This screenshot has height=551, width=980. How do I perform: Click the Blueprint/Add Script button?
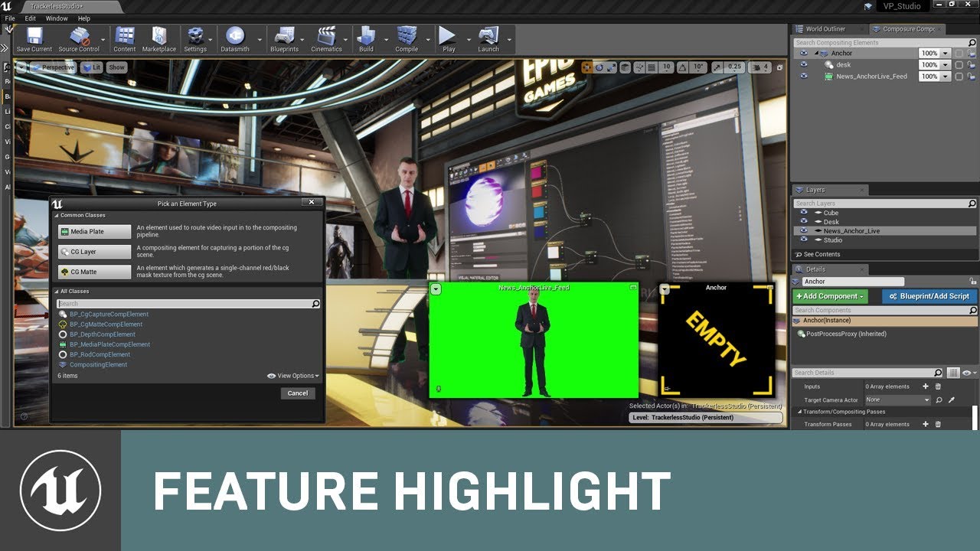coord(929,296)
